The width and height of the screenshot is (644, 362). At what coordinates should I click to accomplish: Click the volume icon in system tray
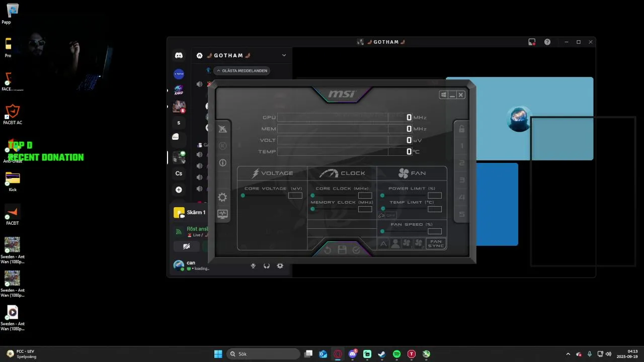(x=608, y=354)
